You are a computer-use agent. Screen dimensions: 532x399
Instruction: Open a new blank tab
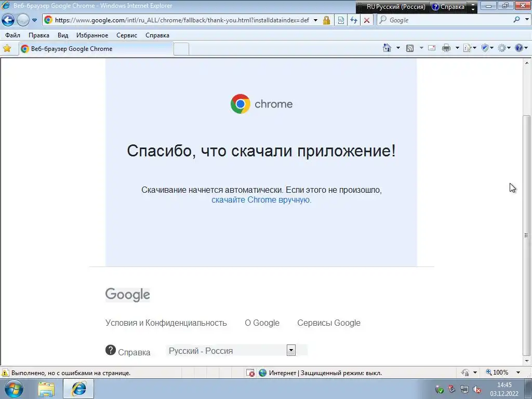pos(181,49)
